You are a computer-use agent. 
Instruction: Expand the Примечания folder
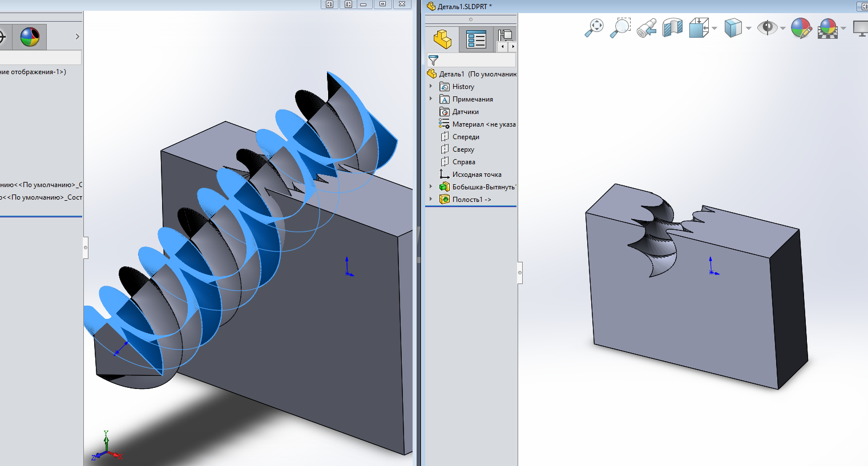pos(431,99)
